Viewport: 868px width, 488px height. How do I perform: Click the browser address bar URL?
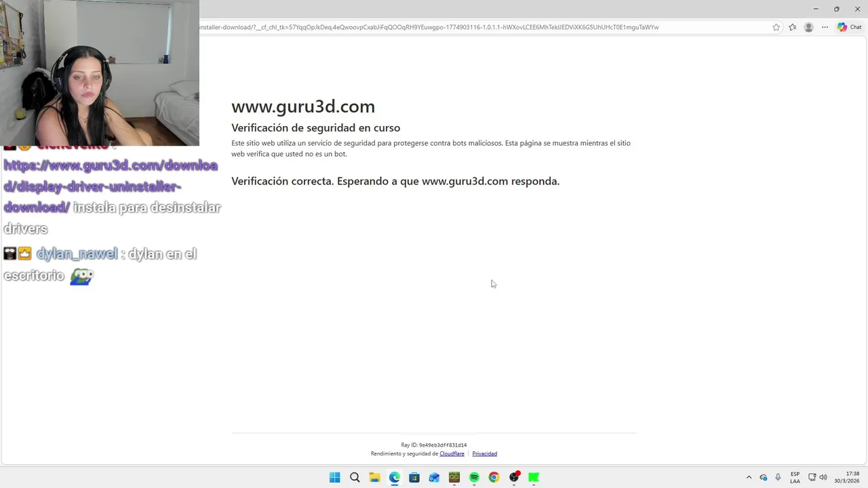click(429, 27)
